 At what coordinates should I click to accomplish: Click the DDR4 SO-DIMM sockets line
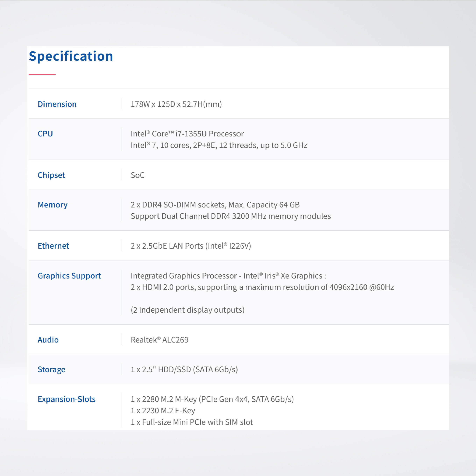coord(215,204)
